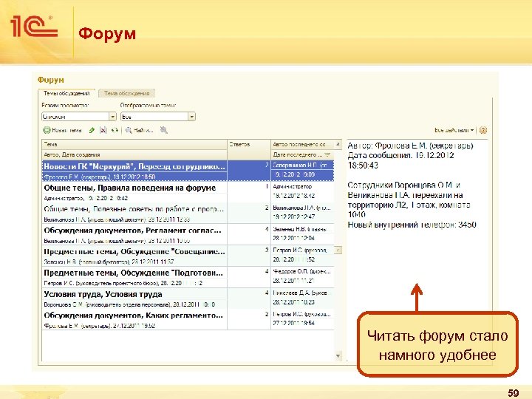
Task: Expand the Отображаемые темы dropdown arrow
Action: tap(191, 117)
